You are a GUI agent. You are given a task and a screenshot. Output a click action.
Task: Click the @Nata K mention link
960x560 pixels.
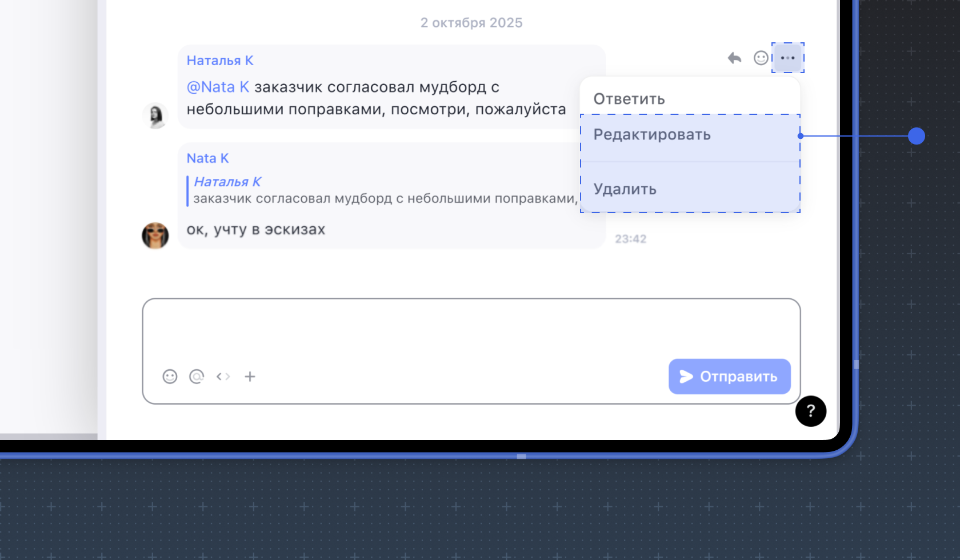tap(218, 87)
